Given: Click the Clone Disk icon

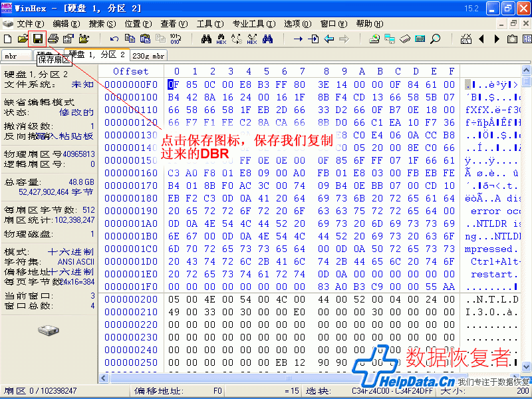Looking at the screenshot, I should tap(390, 39).
